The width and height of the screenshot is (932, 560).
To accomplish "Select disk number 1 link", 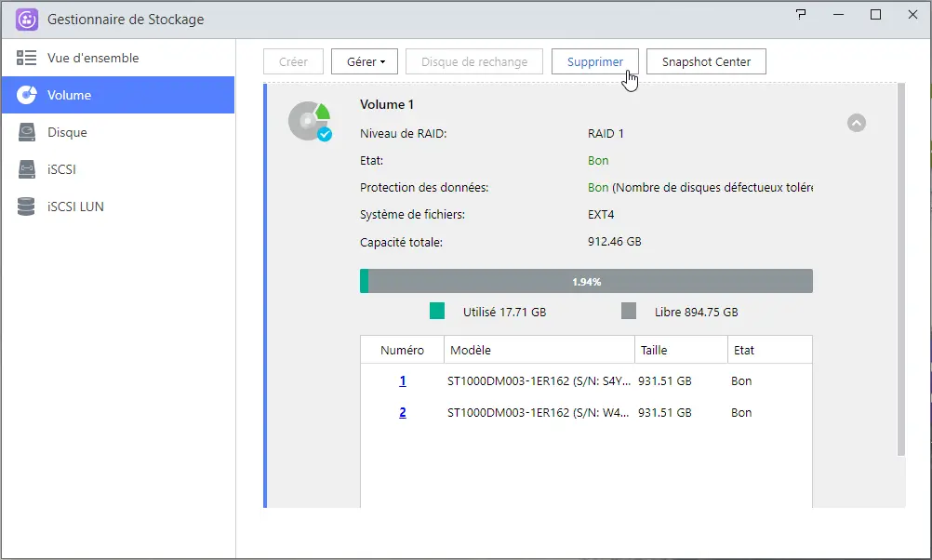I will (402, 380).
